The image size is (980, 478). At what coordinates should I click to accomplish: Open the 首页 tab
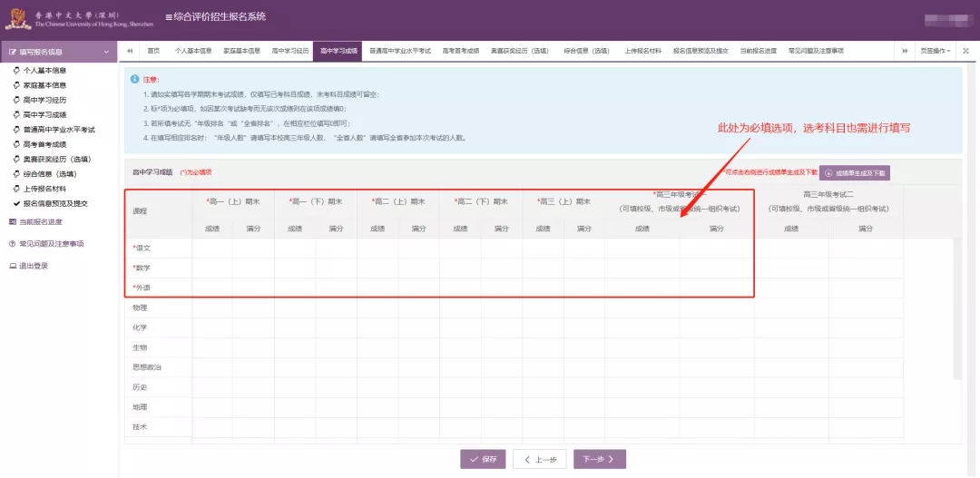pos(153,51)
